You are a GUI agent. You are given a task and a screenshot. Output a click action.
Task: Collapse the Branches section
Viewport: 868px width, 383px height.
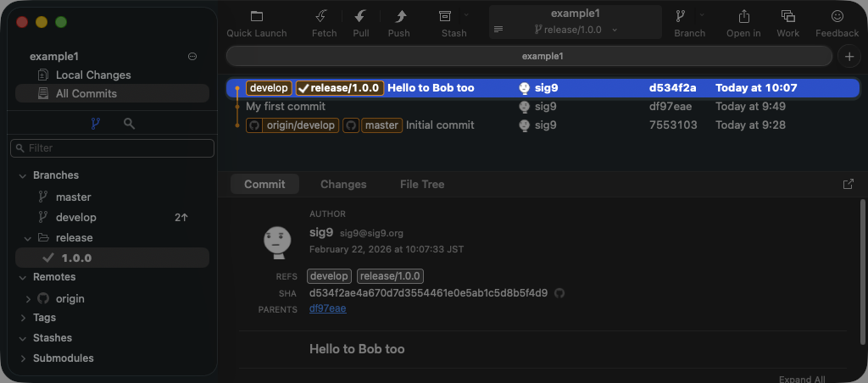pos(22,175)
